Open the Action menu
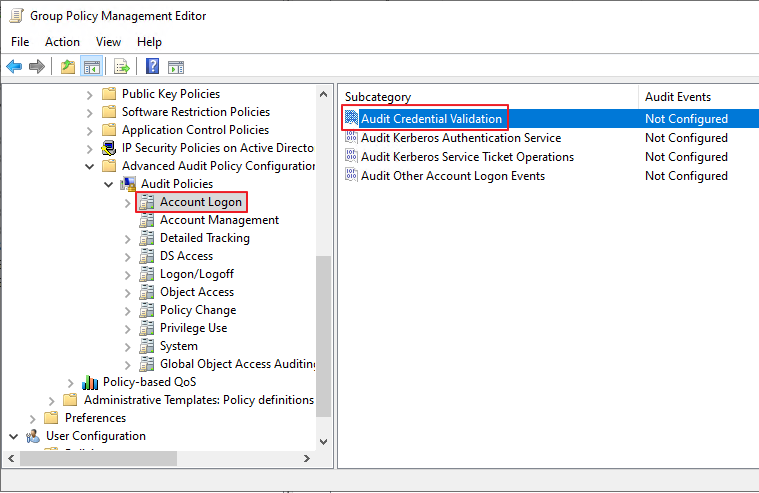The image size is (759, 493). [x=62, y=42]
